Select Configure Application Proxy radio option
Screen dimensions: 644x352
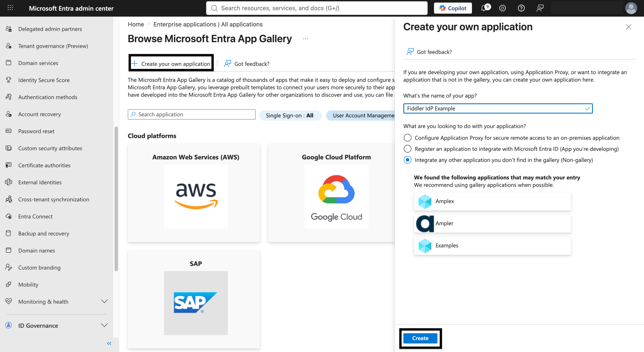pyautogui.click(x=407, y=138)
